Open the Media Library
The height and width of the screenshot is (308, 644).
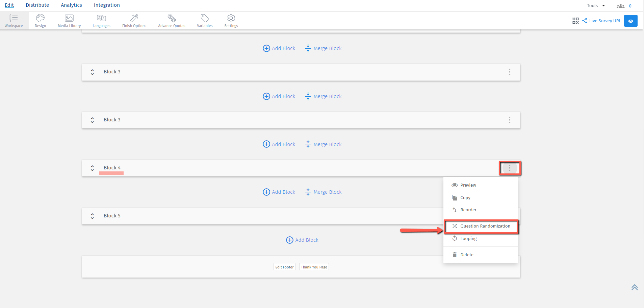click(69, 21)
